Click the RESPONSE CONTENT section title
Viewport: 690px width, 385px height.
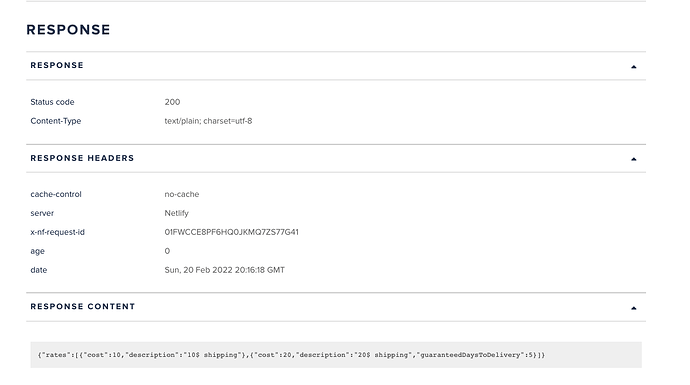[83, 306]
